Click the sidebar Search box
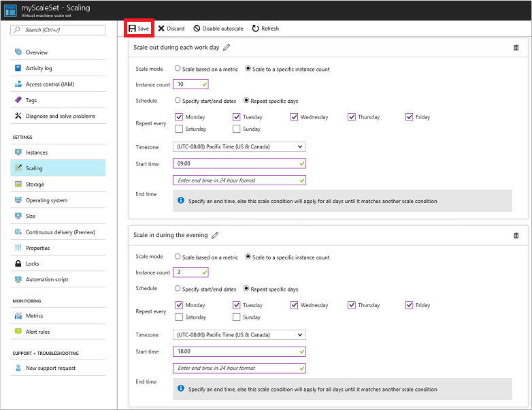The image size is (532, 410). [59, 30]
